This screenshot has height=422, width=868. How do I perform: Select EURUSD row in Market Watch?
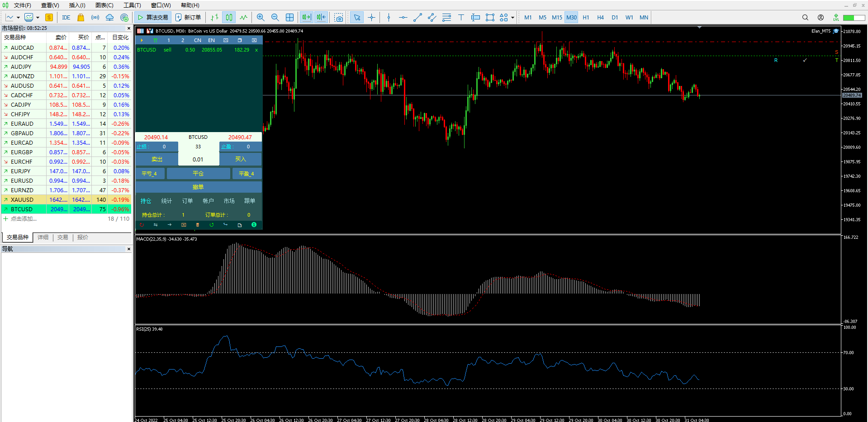coord(66,180)
